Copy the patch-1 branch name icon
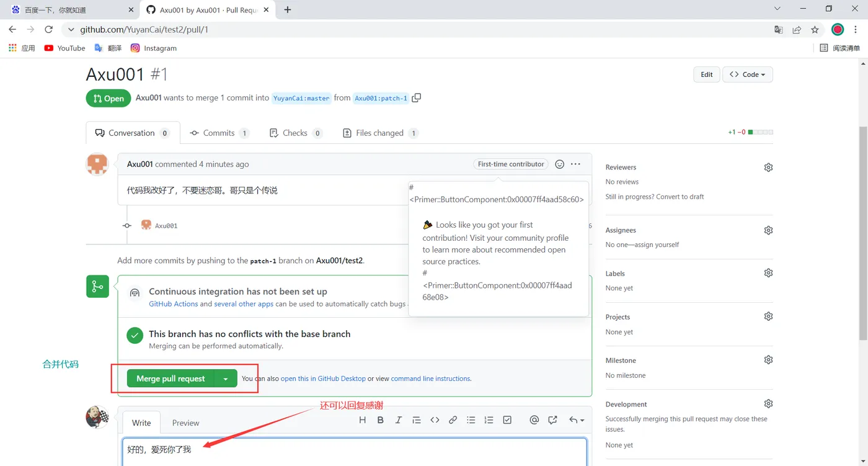Viewport: 868px width, 466px height. coord(417,97)
